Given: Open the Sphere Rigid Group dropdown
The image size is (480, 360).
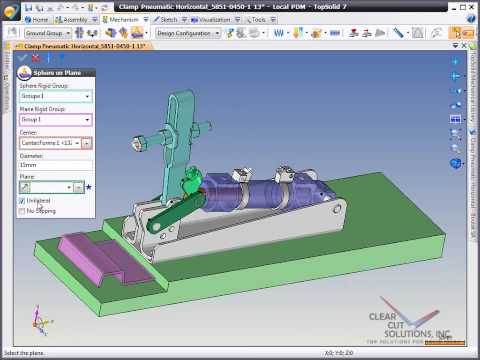Looking at the screenshot, I should click(87, 96).
